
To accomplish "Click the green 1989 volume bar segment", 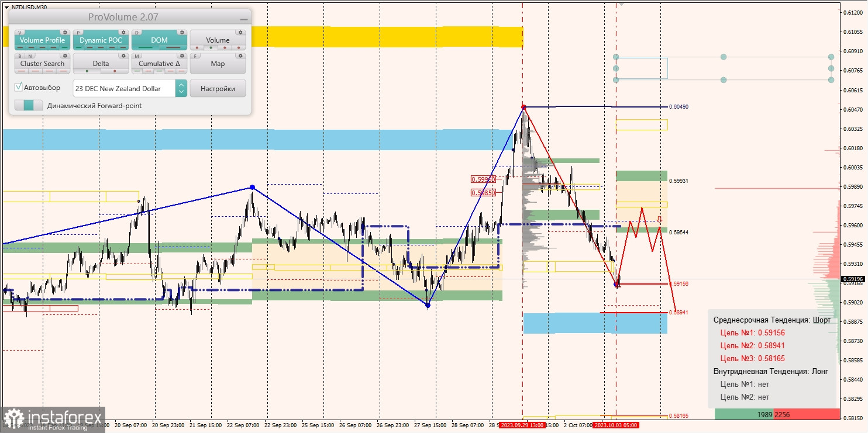I will 744,414.
